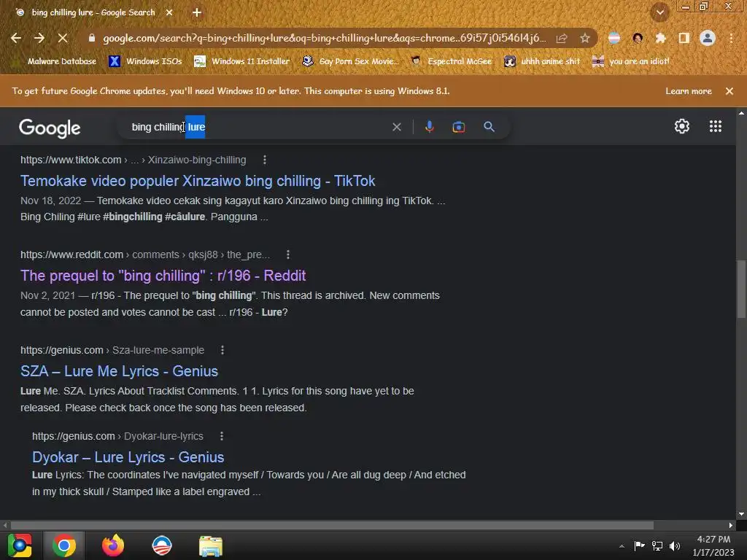Open File Explorer from the taskbar

click(211, 545)
